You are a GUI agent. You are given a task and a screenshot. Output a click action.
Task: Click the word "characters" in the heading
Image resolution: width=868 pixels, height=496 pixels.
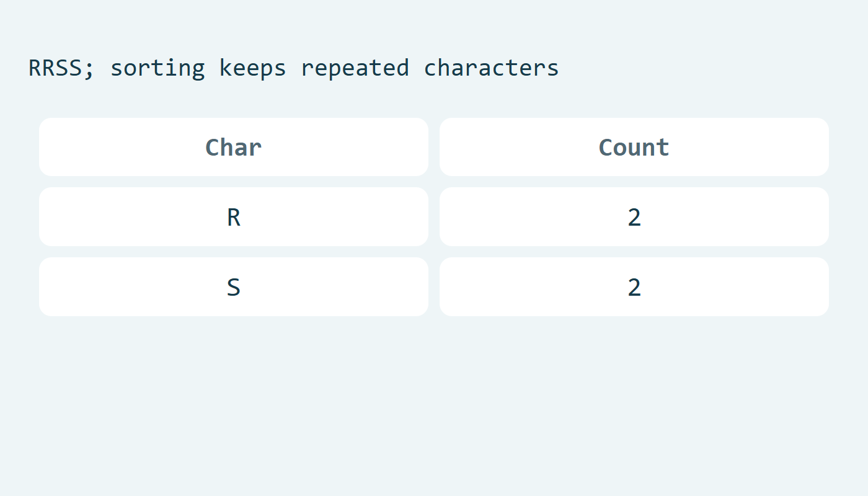coord(492,68)
